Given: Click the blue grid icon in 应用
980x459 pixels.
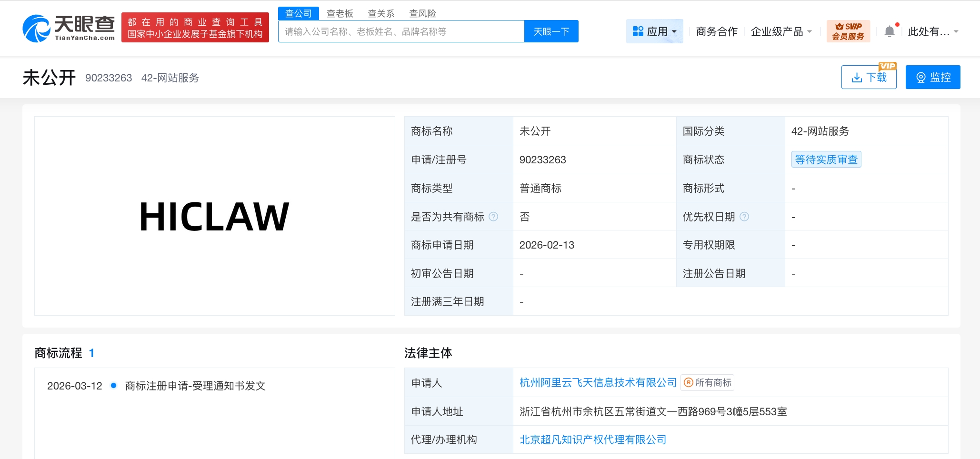Looking at the screenshot, I should [x=637, y=31].
